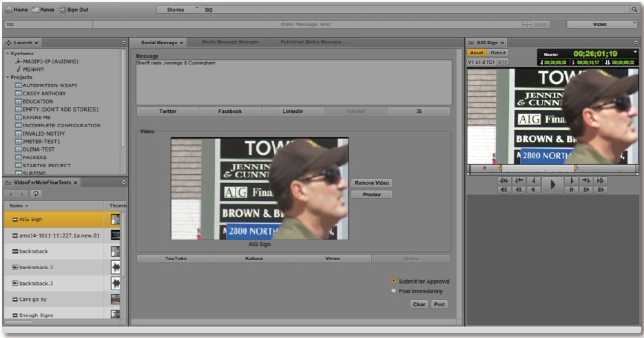Click the back arrow in VideoForMuleFlowTests pane
The width and height of the screenshot is (644, 338).
tap(11, 194)
